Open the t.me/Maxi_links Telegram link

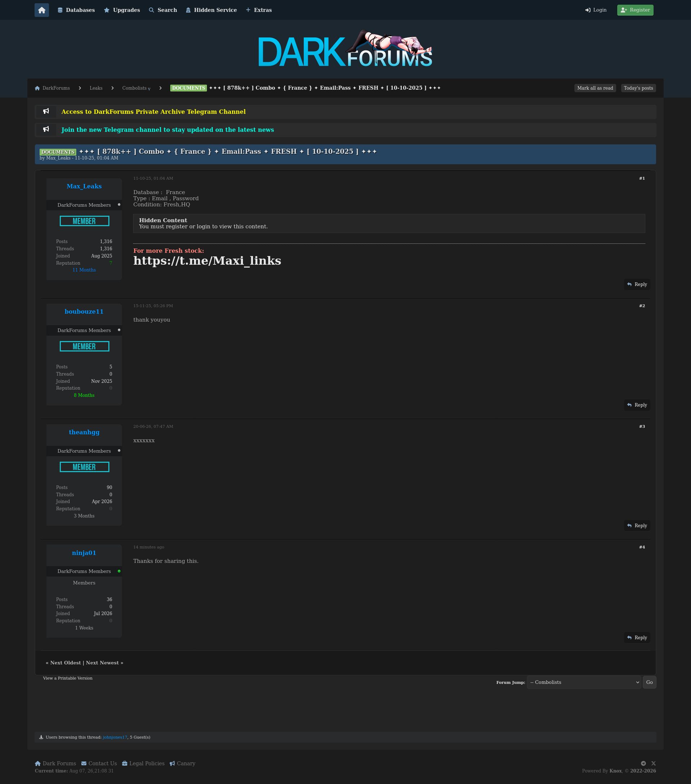207,261
